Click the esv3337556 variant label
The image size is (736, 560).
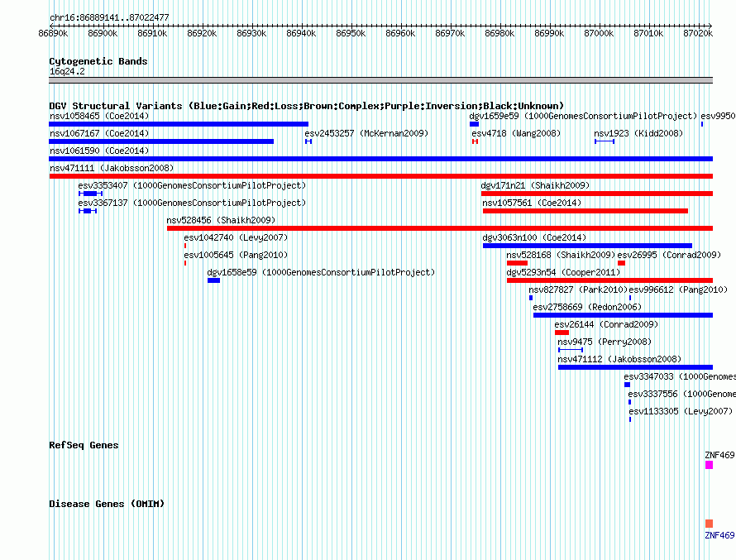(682, 394)
